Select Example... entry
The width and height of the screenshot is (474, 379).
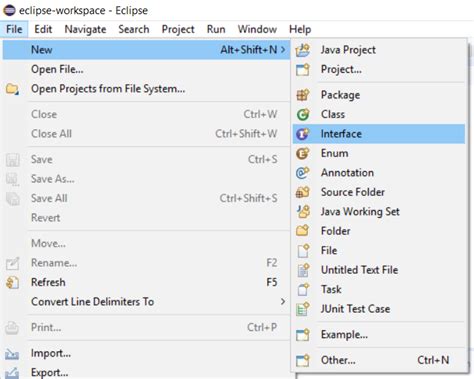[x=379, y=335]
